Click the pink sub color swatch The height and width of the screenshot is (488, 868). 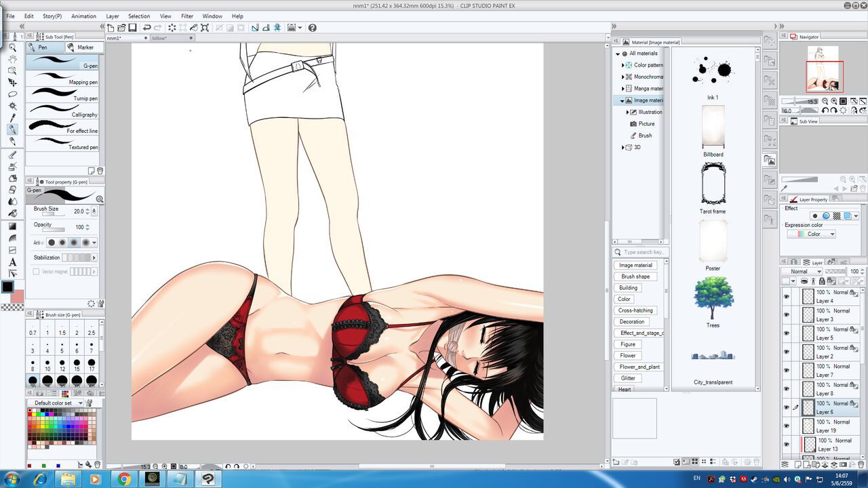point(18,296)
